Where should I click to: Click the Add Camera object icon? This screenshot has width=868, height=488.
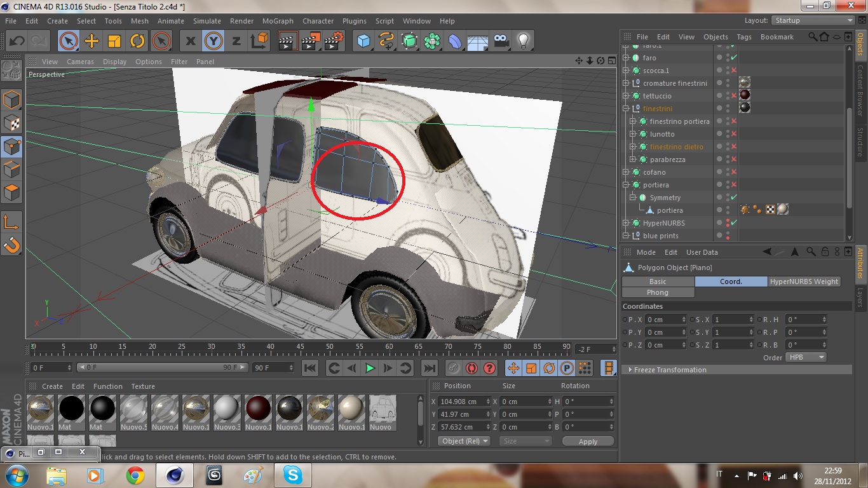501,41
